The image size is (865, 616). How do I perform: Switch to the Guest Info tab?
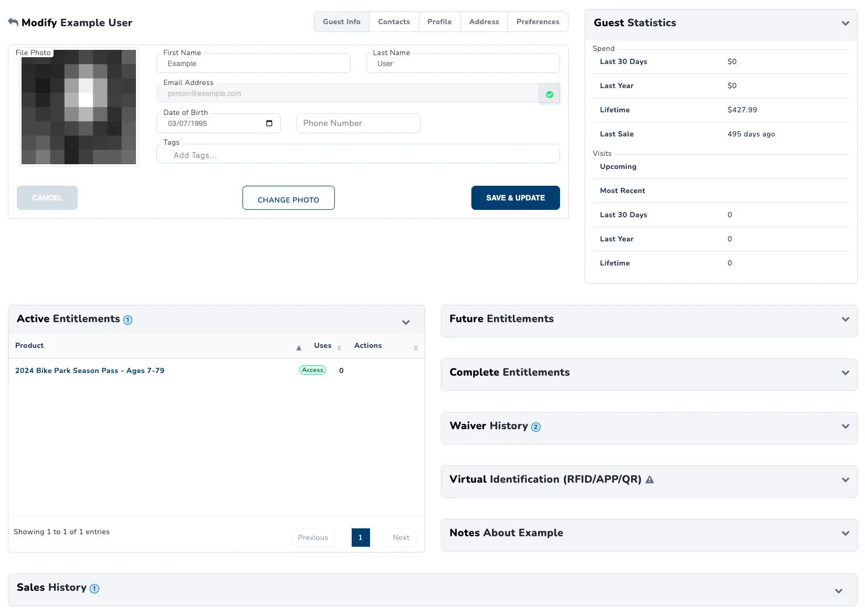click(342, 22)
